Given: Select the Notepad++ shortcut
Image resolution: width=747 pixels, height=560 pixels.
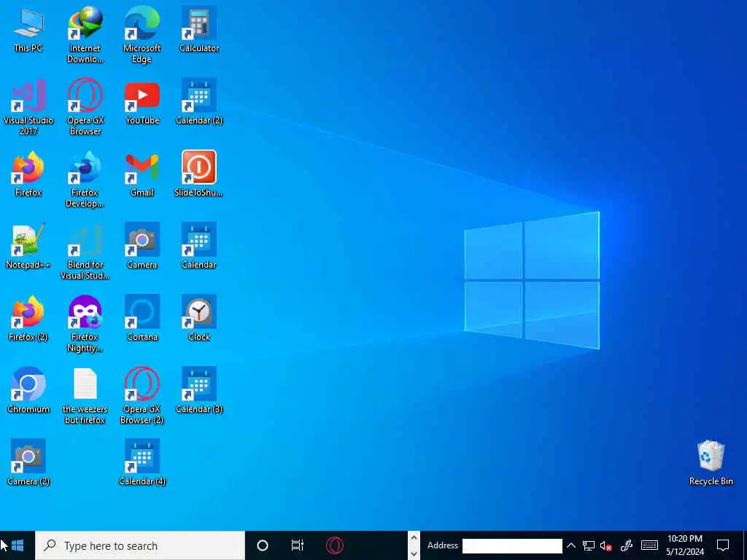Looking at the screenshot, I should (28, 246).
